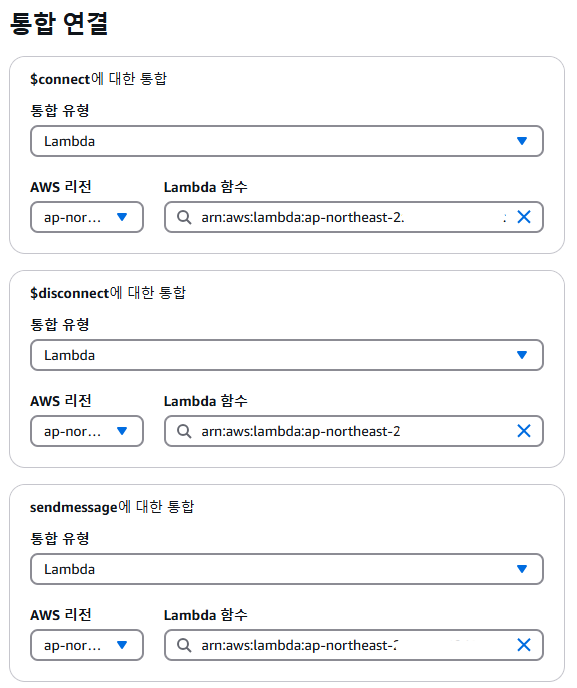Clear the Lambda function ARN for $connect

click(x=524, y=217)
